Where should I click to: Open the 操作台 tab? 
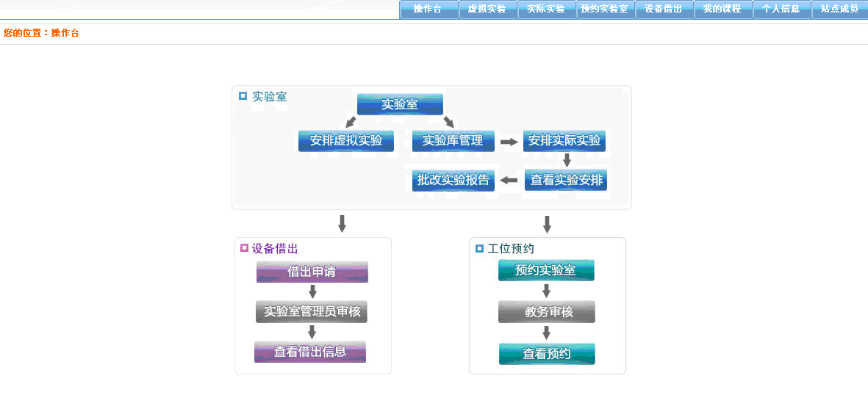coord(428,10)
